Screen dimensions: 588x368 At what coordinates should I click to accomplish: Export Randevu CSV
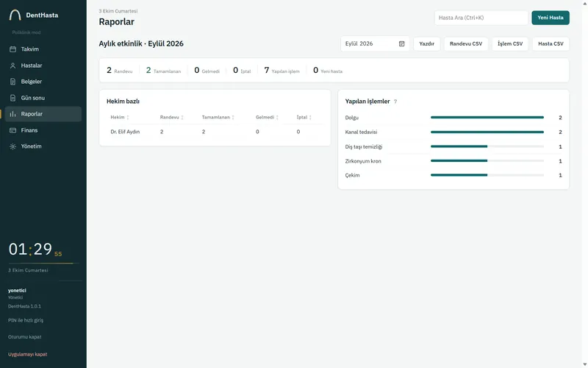pyautogui.click(x=466, y=44)
